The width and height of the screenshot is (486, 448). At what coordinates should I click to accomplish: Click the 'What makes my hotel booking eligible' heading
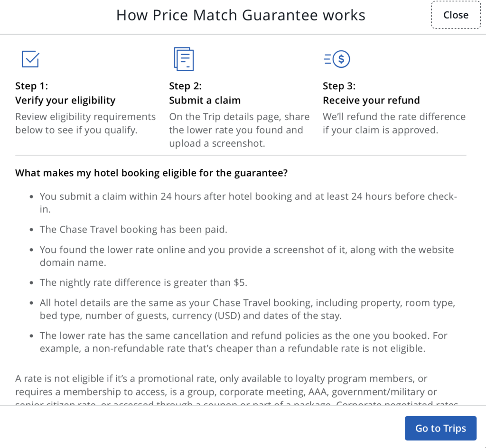151,173
